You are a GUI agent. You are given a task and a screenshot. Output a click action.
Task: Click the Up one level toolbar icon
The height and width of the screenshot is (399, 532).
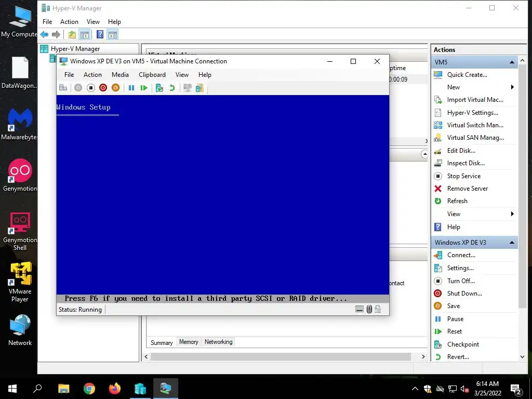coord(72,34)
